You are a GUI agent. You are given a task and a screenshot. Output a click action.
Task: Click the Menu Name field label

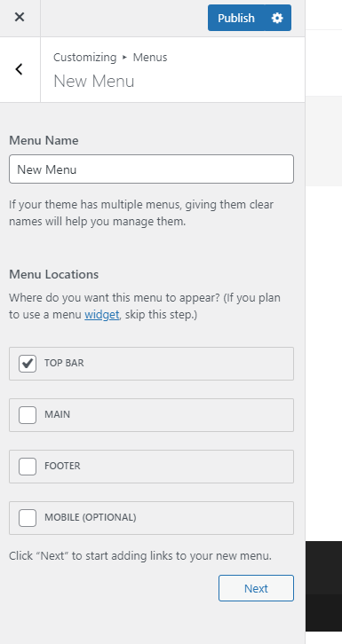pos(44,140)
